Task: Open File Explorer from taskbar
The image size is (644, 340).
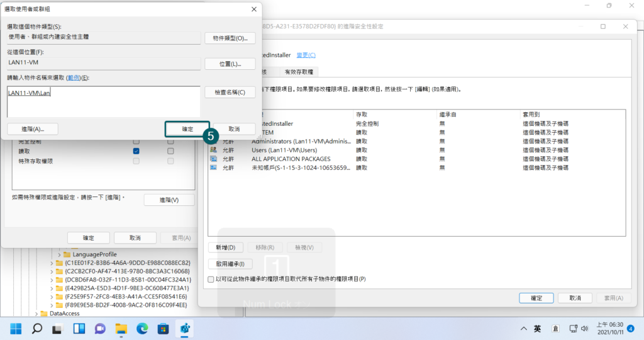Action: coord(121,329)
